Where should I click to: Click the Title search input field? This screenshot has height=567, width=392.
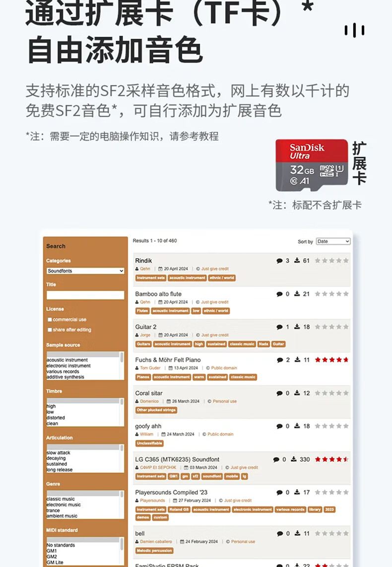click(x=85, y=295)
